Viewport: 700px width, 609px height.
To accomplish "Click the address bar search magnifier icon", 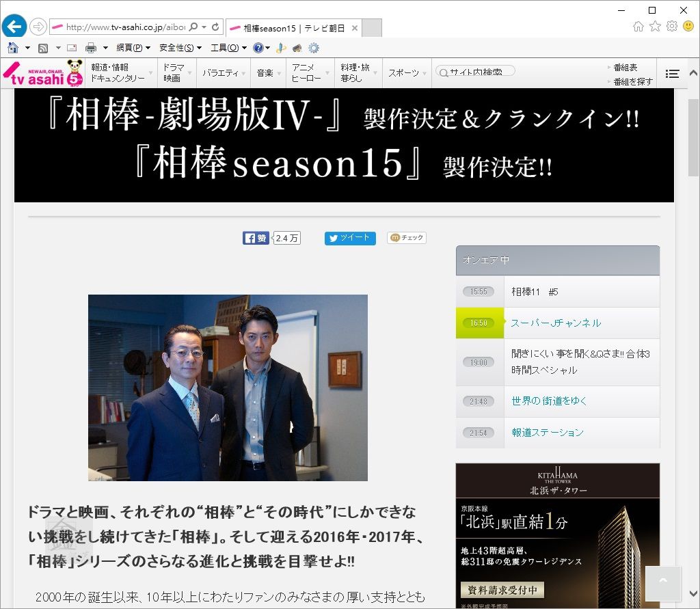I will tap(193, 27).
